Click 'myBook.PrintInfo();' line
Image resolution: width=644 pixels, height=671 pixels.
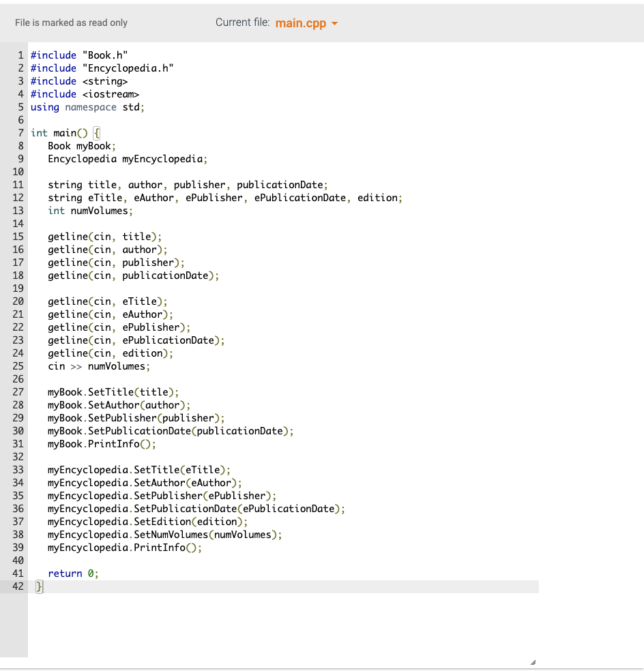point(102,444)
